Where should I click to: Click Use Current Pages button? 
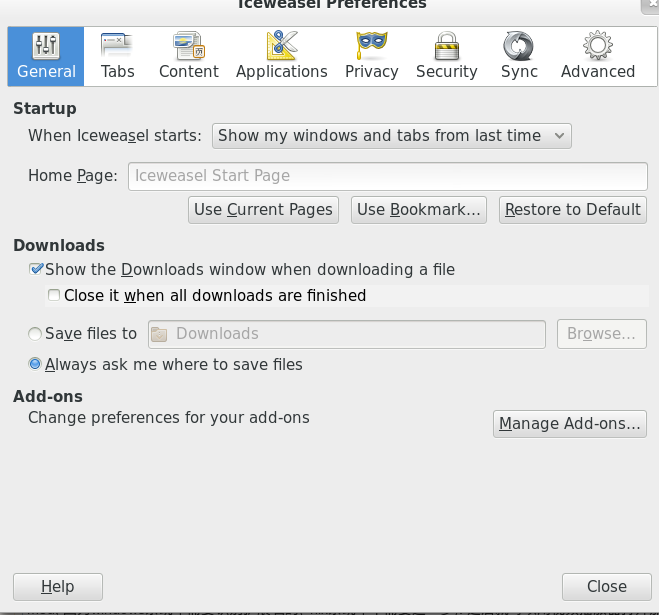[x=264, y=210]
